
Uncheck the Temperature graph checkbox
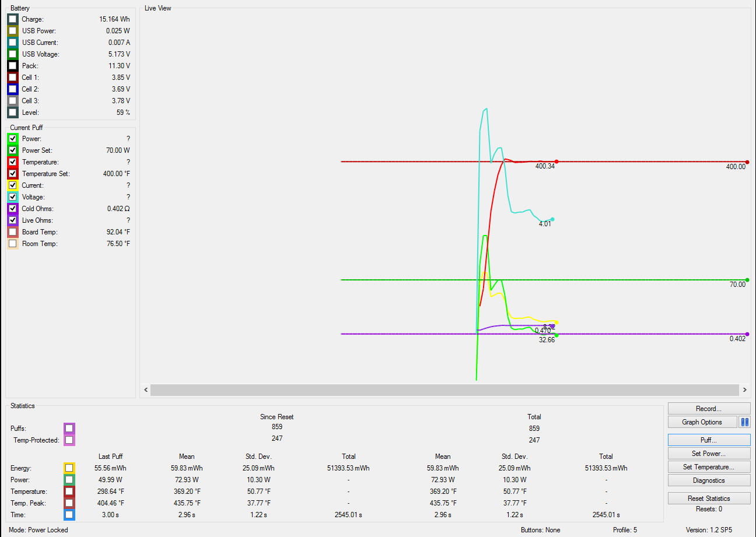13,162
